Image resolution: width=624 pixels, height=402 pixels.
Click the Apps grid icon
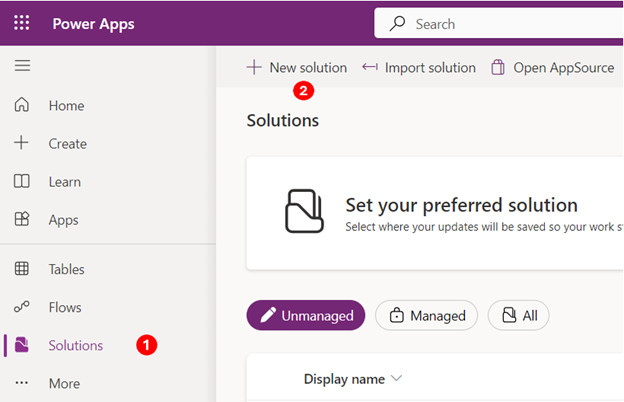21,219
